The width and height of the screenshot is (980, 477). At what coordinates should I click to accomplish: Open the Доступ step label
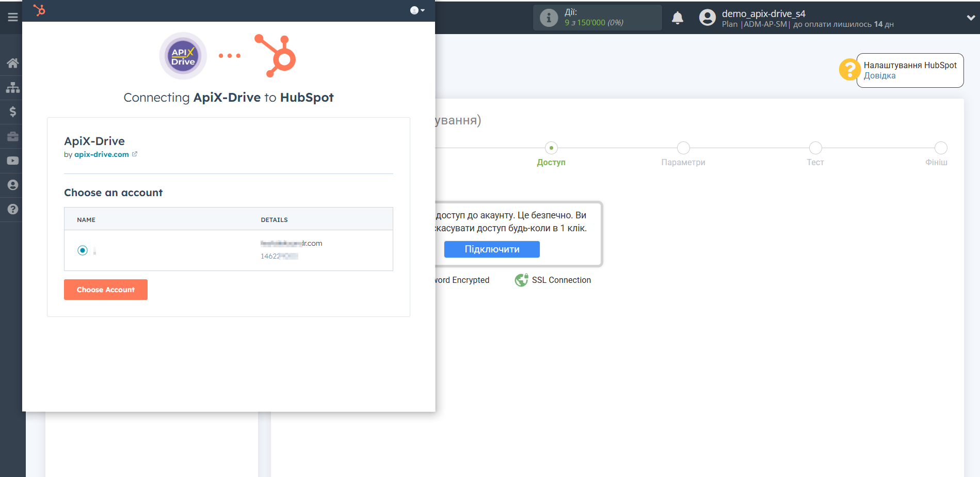click(551, 162)
